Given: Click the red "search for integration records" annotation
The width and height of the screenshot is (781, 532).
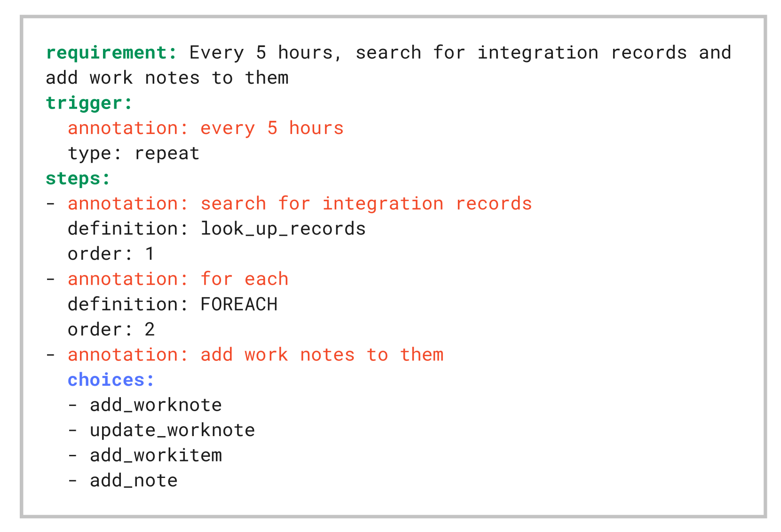Looking at the screenshot, I should click(x=366, y=204).
